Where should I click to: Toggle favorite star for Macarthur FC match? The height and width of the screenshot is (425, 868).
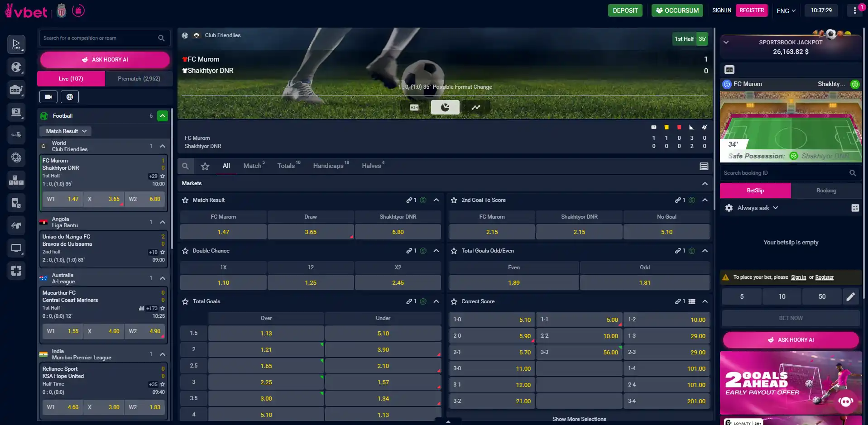point(163,308)
